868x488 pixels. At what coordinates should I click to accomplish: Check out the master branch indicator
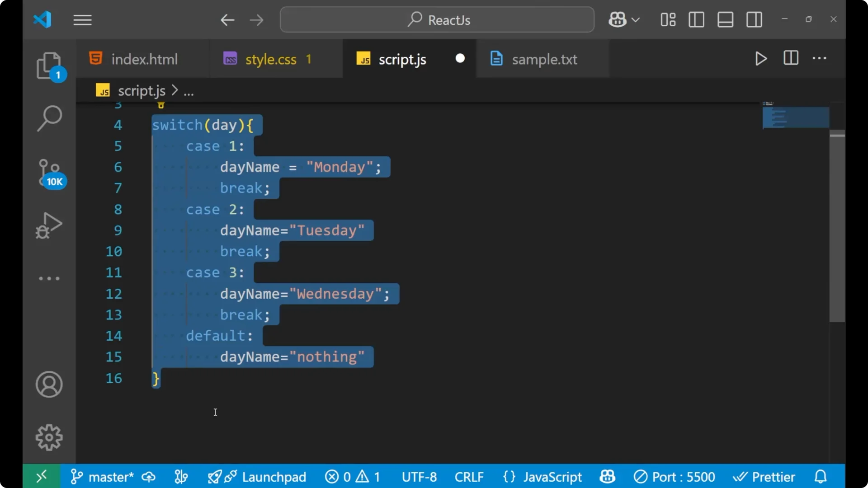pyautogui.click(x=111, y=476)
